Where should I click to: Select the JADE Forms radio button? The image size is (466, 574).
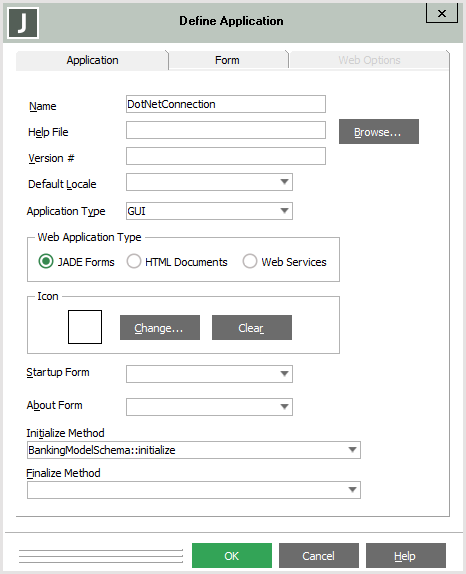[46, 261]
